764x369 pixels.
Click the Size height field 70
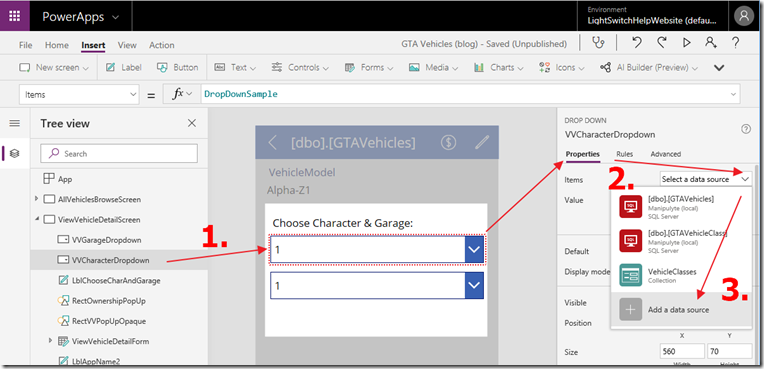pos(730,351)
